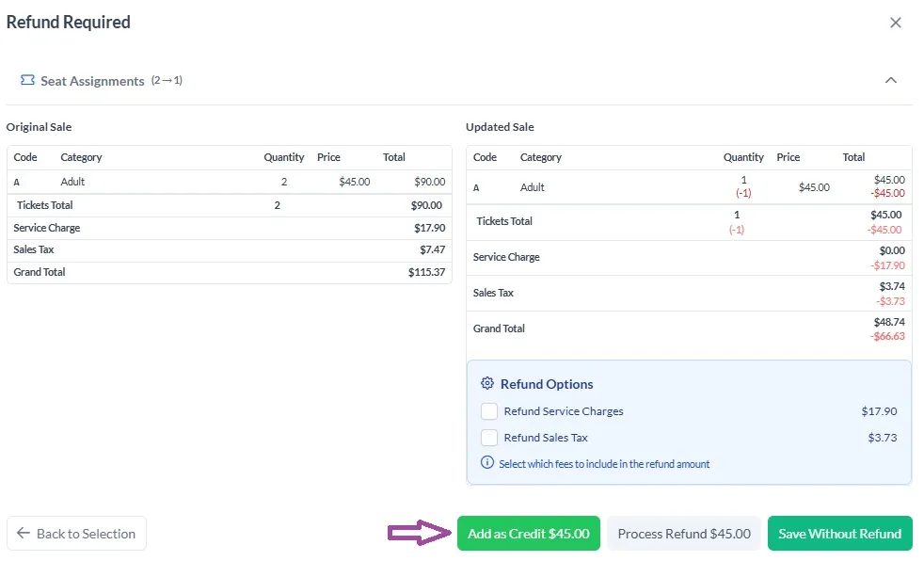Click the "Refund Options" heading

pos(547,384)
